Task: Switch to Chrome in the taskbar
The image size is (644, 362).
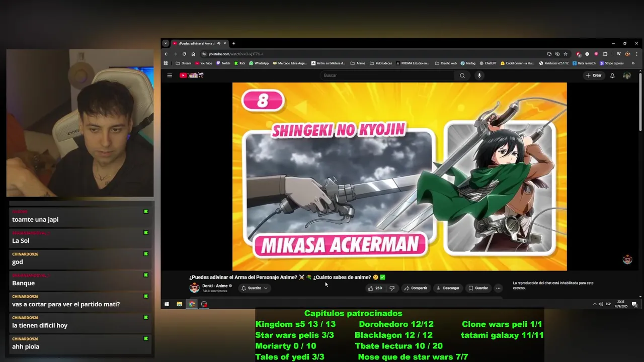Action: [192, 304]
